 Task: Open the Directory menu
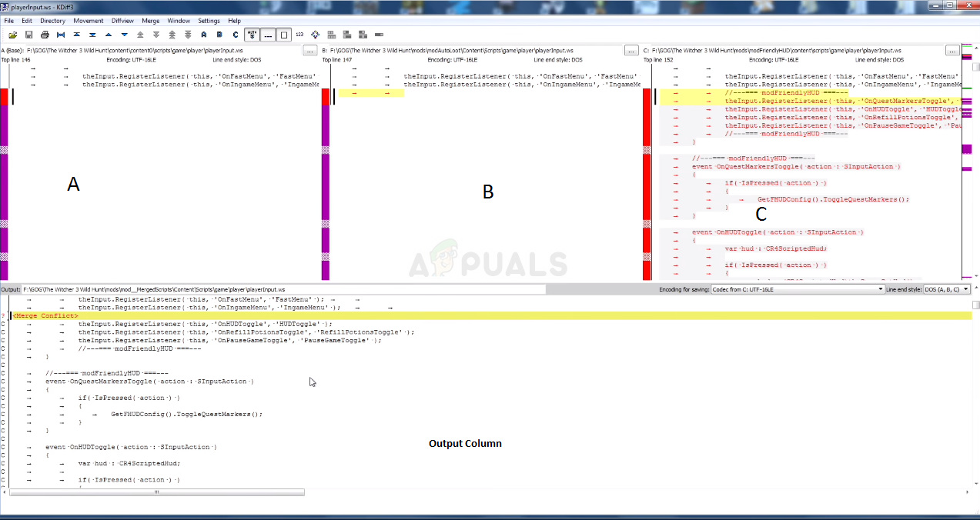tap(52, 21)
